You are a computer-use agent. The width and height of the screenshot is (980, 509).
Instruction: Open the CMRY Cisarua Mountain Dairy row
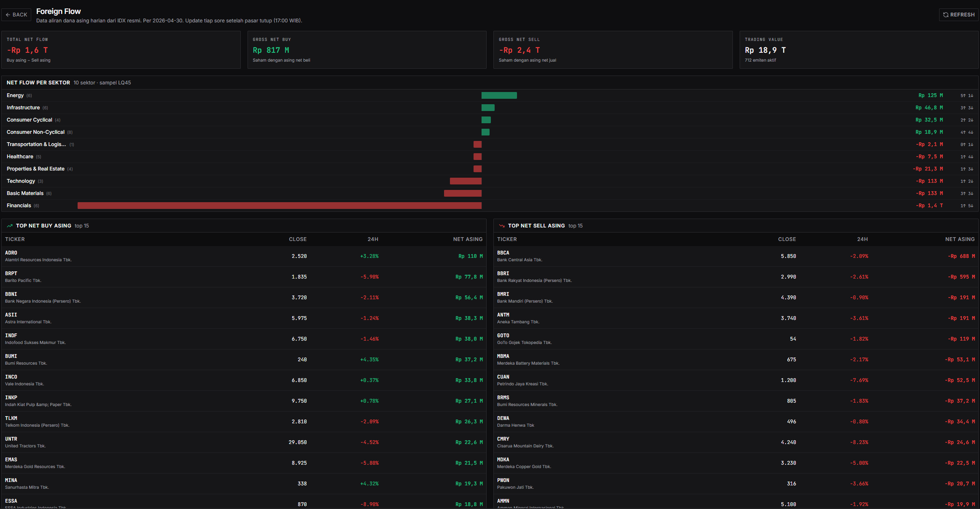tap(736, 442)
